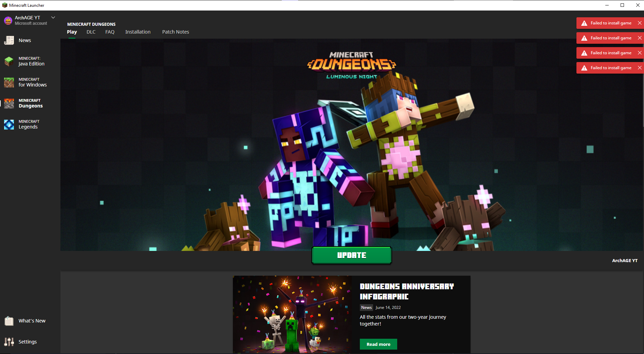Switch to the DLC tab
The image size is (644, 354).
coord(91,32)
